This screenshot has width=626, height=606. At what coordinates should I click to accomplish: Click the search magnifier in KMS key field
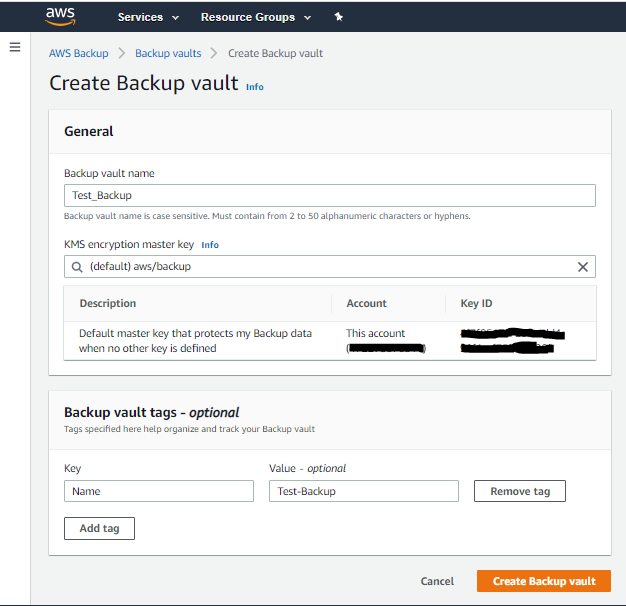(77, 267)
